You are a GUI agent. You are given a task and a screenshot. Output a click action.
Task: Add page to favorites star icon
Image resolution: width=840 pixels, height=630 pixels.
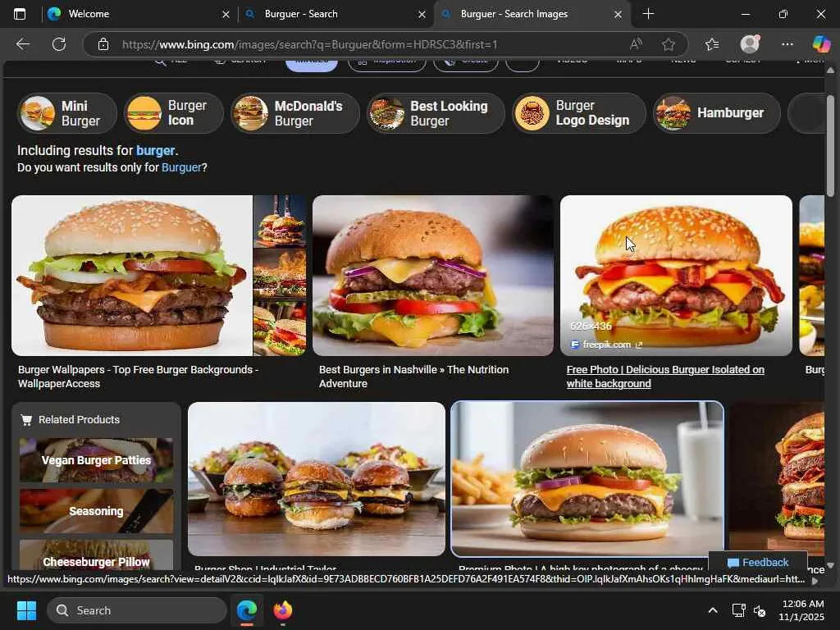[668, 44]
